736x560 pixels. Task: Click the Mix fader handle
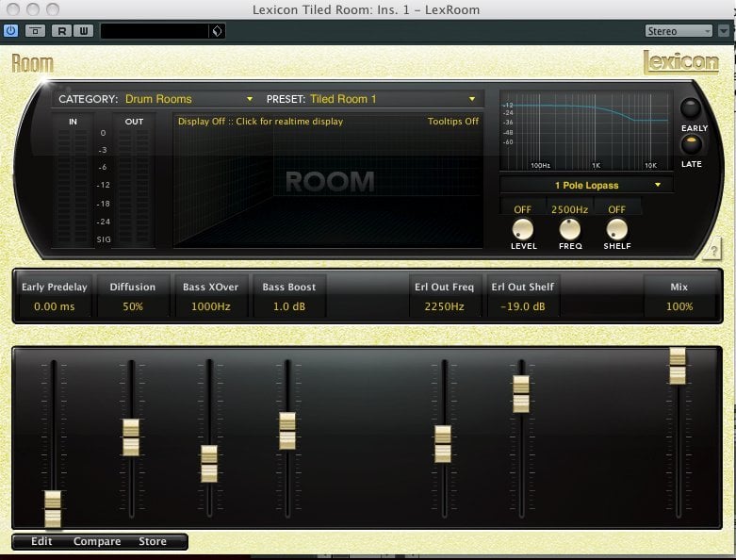click(x=678, y=366)
